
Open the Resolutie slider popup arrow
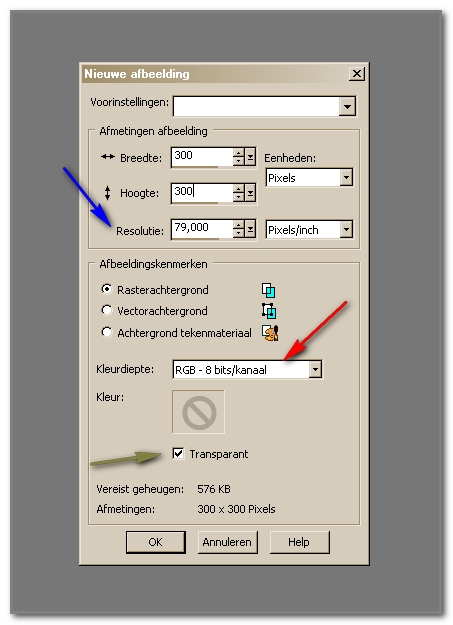(250, 229)
